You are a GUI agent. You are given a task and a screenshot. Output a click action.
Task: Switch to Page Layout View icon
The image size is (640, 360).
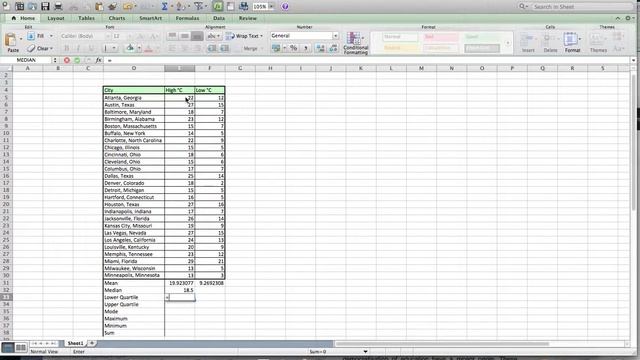[x=21, y=347]
